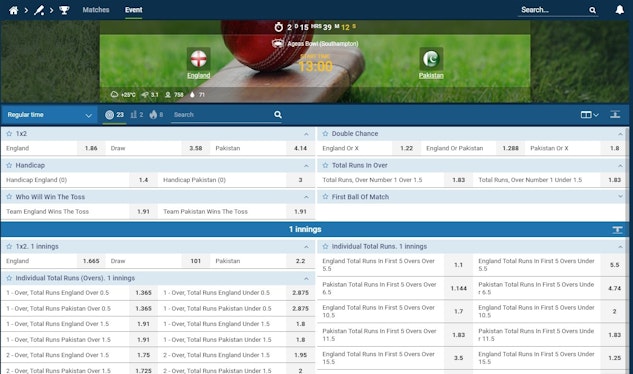Click the markets search magnifier icon
The width and height of the screenshot is (633, 374).
pos(278,115)
